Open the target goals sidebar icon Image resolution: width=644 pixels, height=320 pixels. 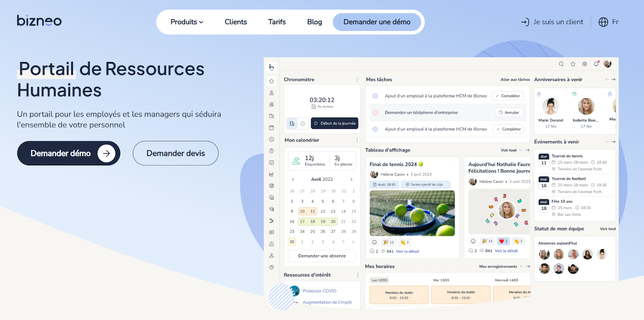pyautogui.click(x=272, y=186)
